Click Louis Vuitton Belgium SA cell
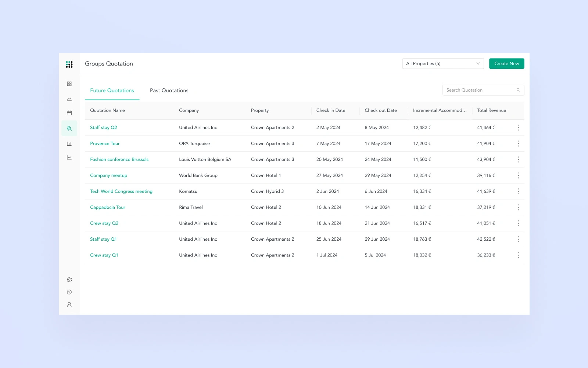 click(x=205, y=159)
